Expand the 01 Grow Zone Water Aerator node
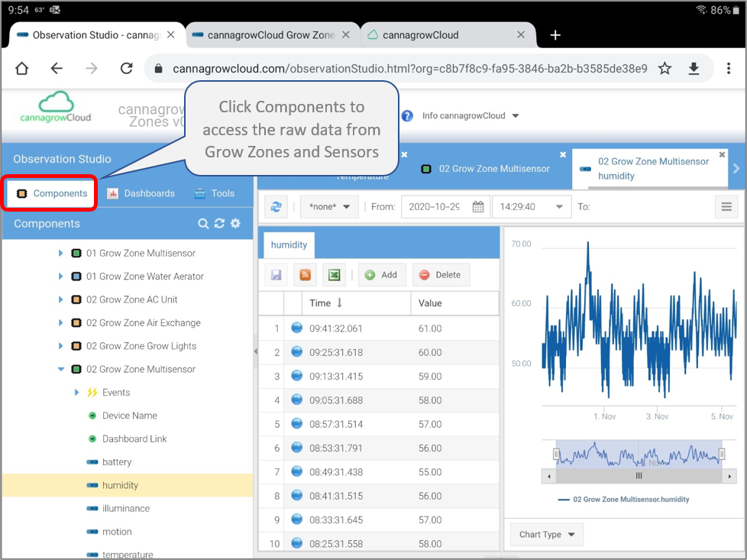The image size is (747, 560). 61,277
